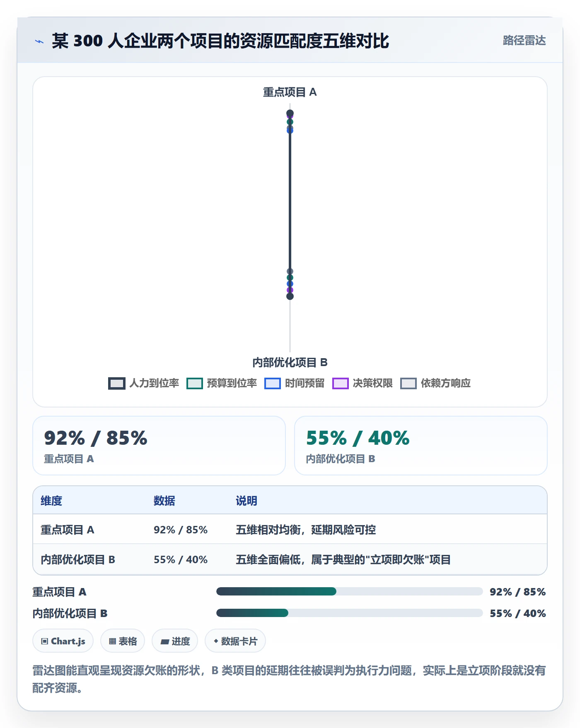Image resolution: width=580 pixels, height=728 pixels.
Task: Click the 重点项目 A progress bar
Action: tap(349, 591)
